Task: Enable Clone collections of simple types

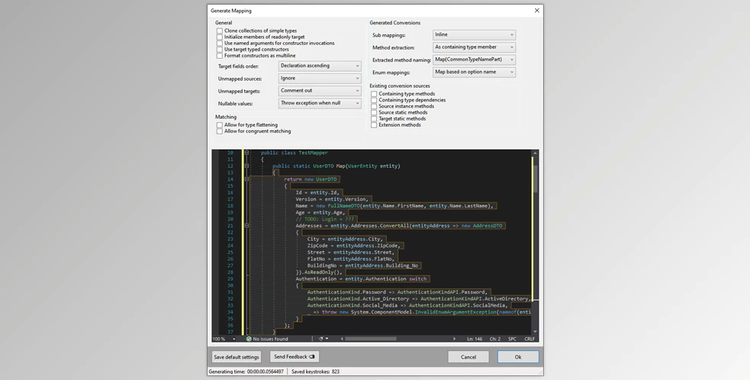Action: click(220, 31)
